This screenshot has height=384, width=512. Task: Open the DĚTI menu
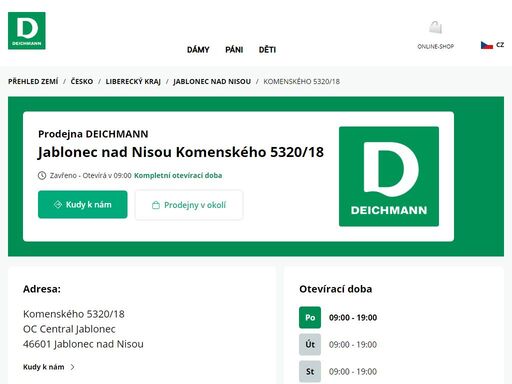point(267,50)
